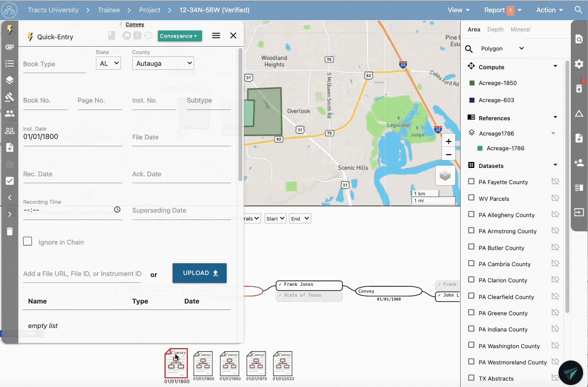The image size is (588, 387).
Task: Toggle visibility of WV Parcels dataset
Action: point(555,198)
